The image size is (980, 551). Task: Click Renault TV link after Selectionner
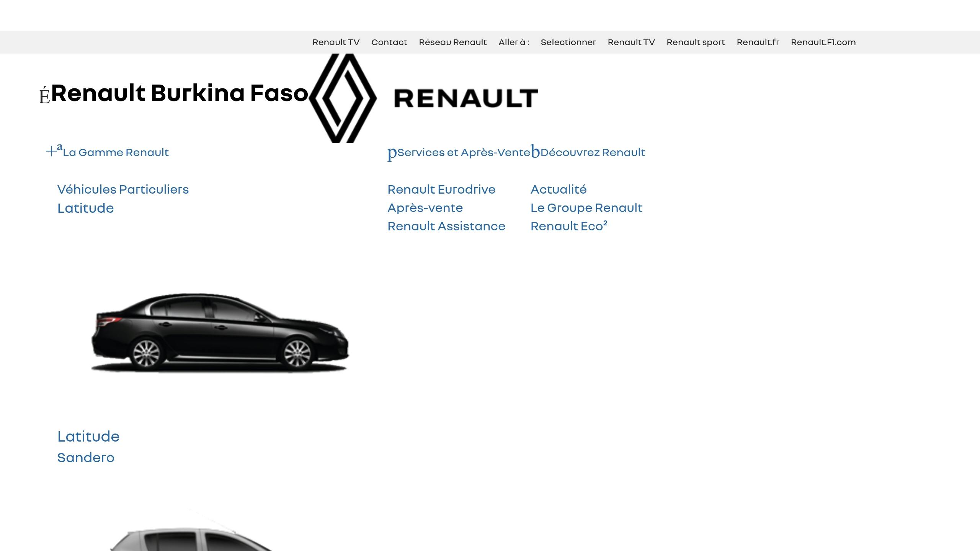pos(631,42)
